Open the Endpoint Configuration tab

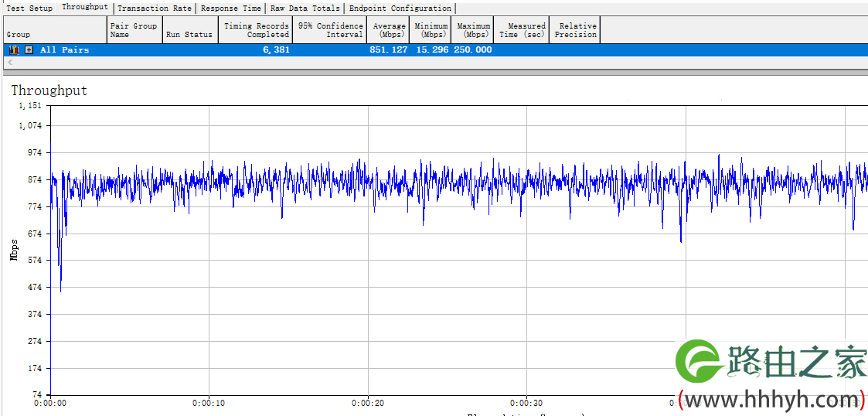tap(400, 9)
